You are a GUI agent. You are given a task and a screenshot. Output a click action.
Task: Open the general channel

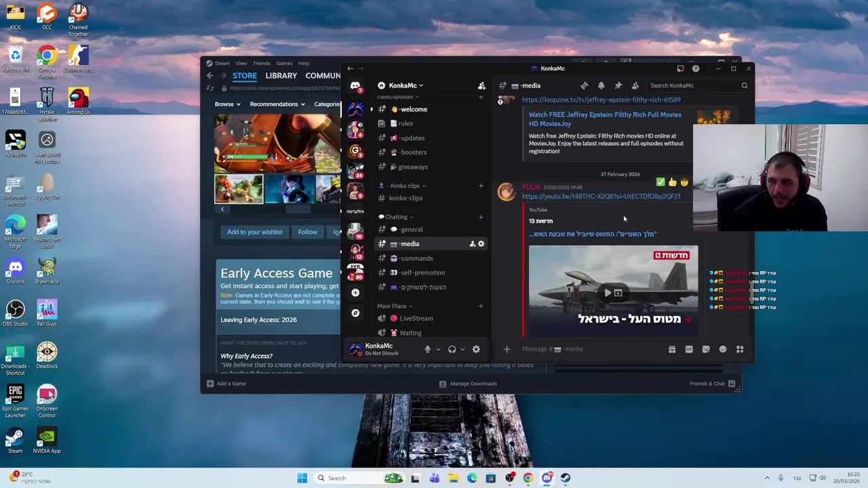pos(431,230)
